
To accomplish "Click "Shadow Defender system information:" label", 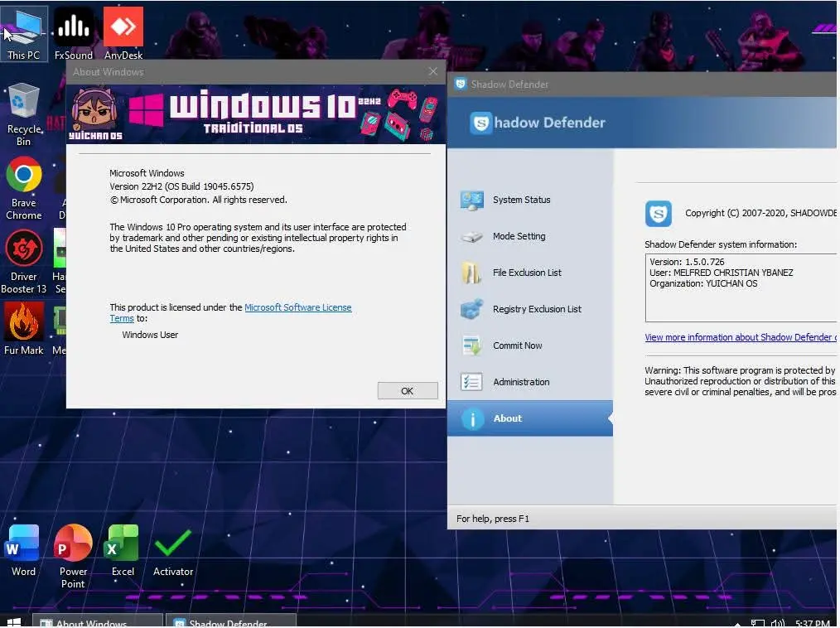I will tap(721, 244).
